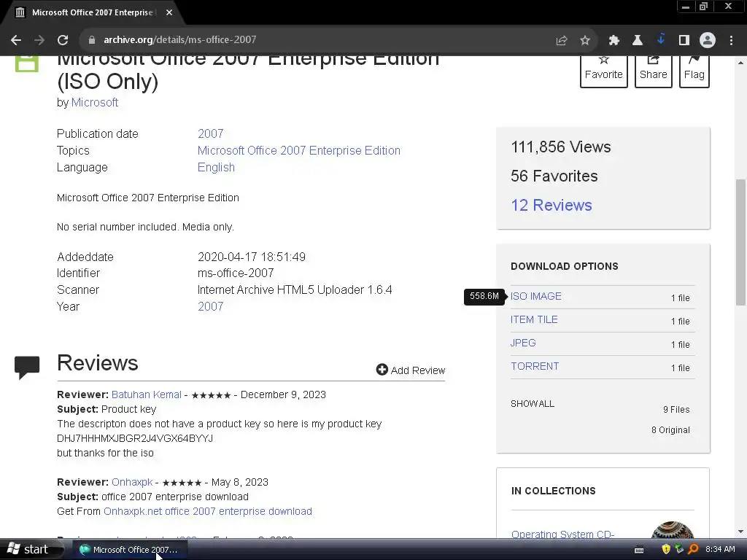View site security via the lock icon
This screenshot has height=560, width=747.
coord(91,40)
